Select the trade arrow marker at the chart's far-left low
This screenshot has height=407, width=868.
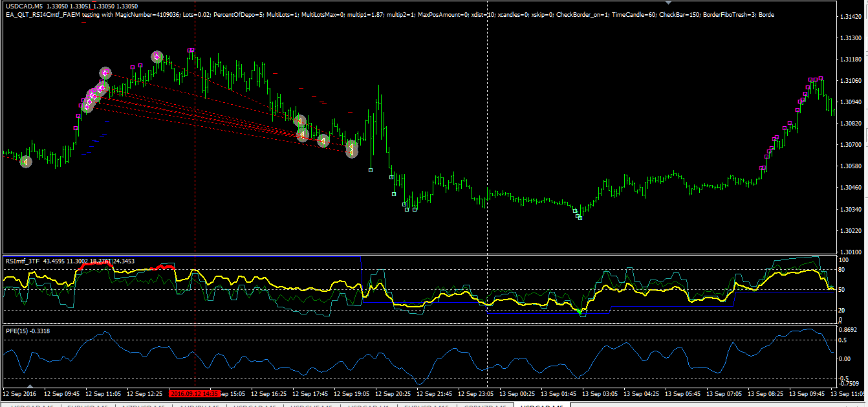pos(25,162)
